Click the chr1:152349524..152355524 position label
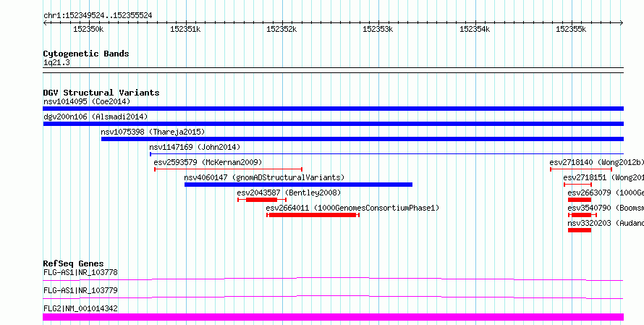 click(98, 16)
